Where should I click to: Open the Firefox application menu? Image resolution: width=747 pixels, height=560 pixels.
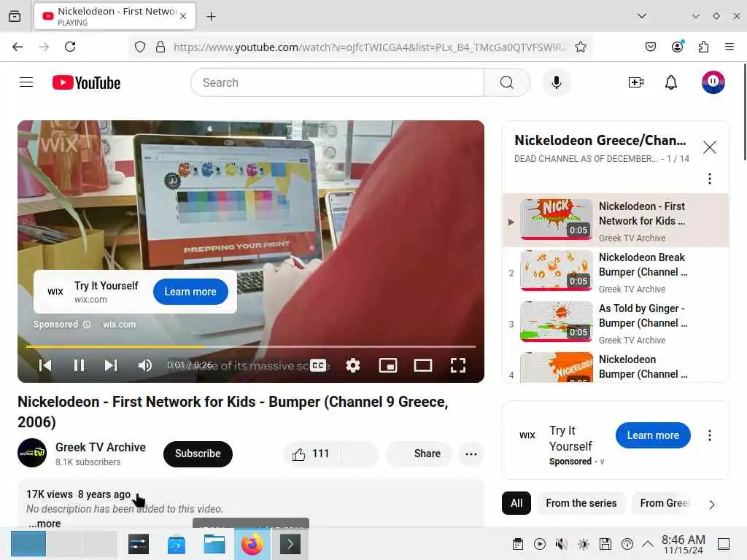(x=729, y=47)
